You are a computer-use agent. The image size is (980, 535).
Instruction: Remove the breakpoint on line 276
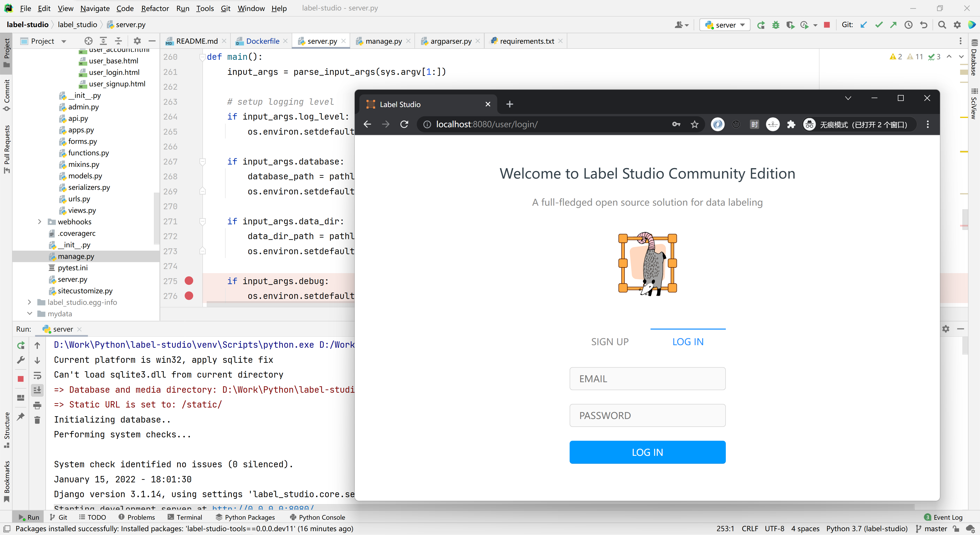pyautogui.click(x=189, y=296)
